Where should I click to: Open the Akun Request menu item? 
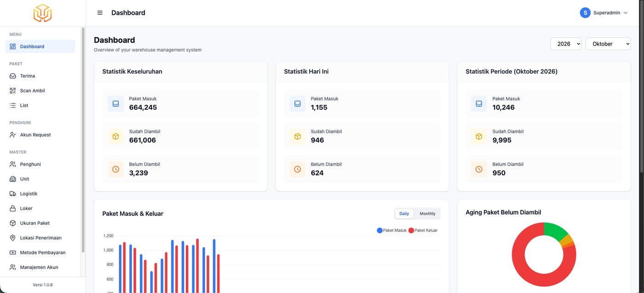point(40,135)
